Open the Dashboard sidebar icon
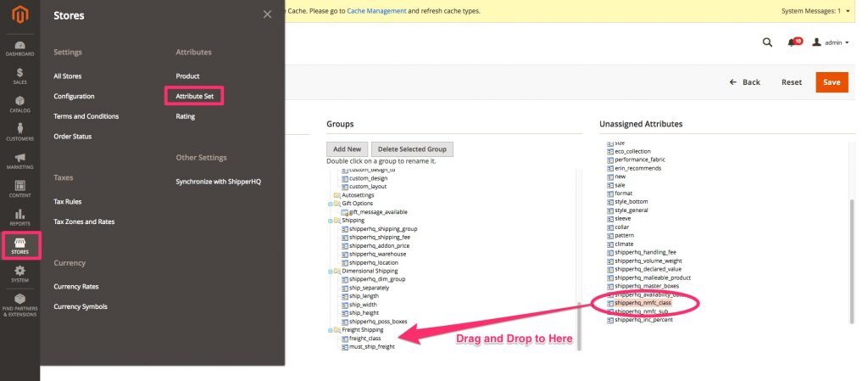 19,48
